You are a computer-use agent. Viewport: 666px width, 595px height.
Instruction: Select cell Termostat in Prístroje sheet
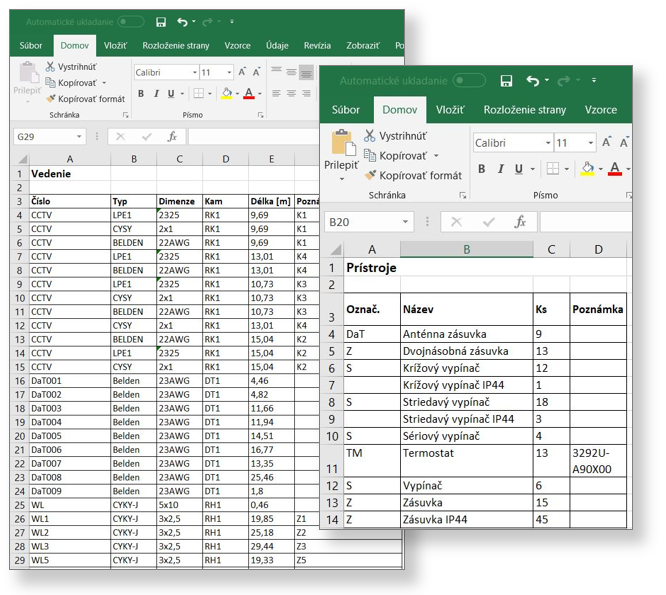pyautogui.click(x=466, y=461)
